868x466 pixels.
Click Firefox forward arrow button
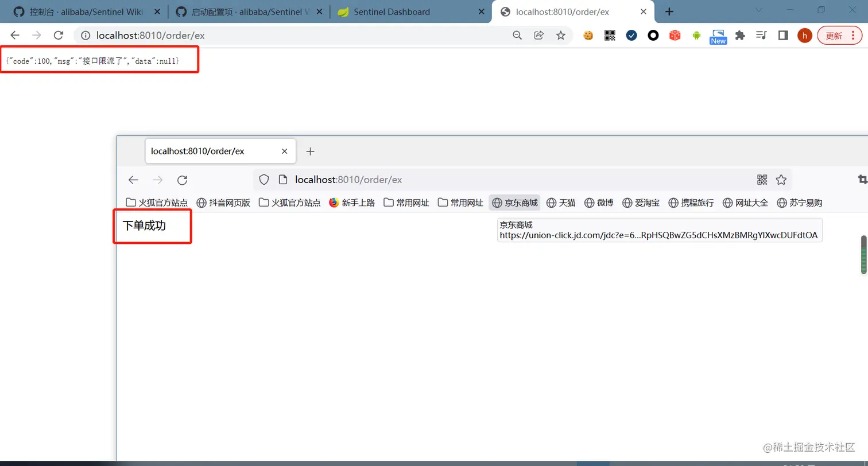pos(158,180)
